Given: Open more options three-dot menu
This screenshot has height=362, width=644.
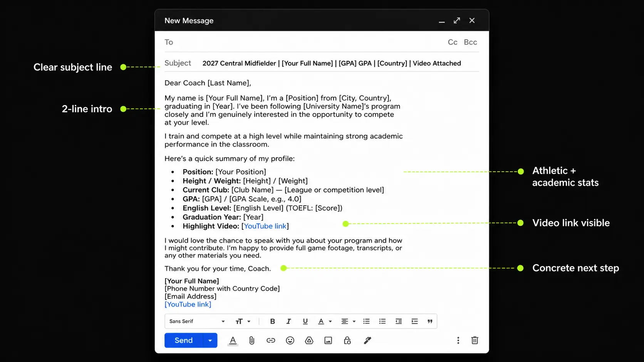Looking at the screenshot, I should click(x=458, y=340).
